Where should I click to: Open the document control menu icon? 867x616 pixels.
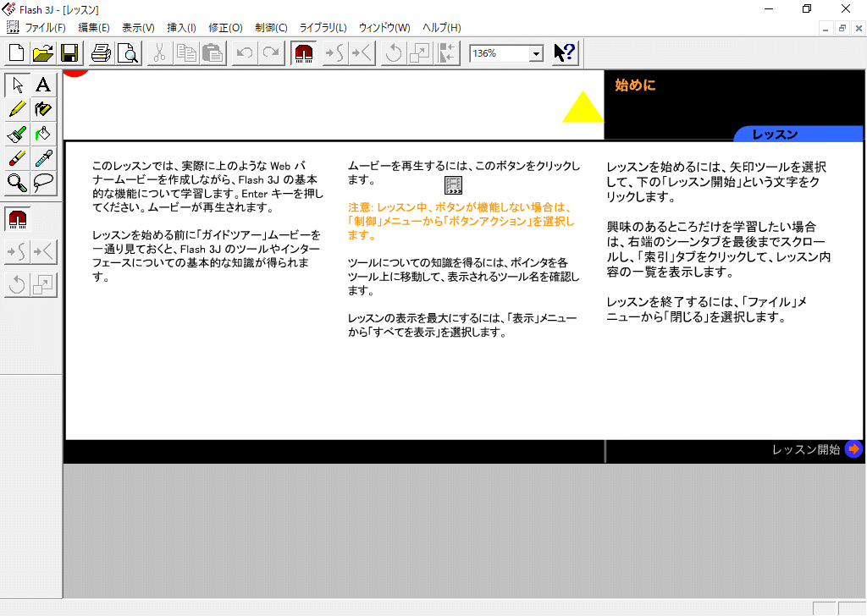click(x=12, y=27)
